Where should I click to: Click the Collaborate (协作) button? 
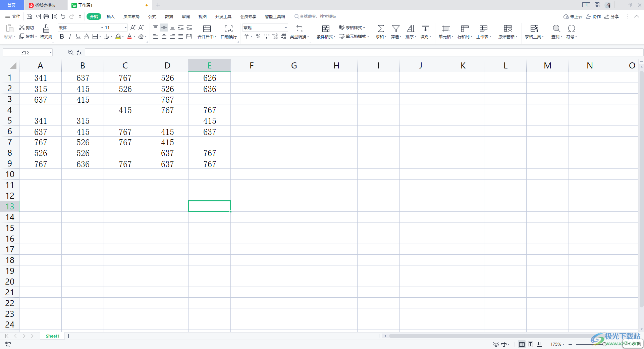coord(594,16)
